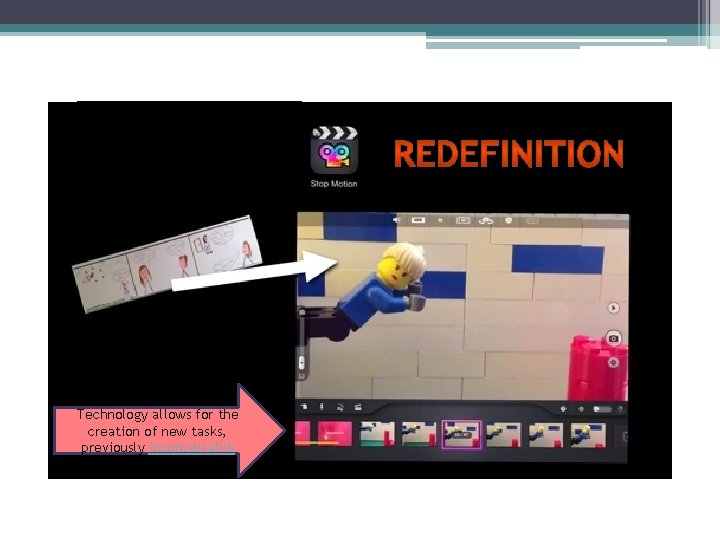The image size is (720, 540).
Task: Click the white badge next to the speaker
Action: click(x=418, y=220)
